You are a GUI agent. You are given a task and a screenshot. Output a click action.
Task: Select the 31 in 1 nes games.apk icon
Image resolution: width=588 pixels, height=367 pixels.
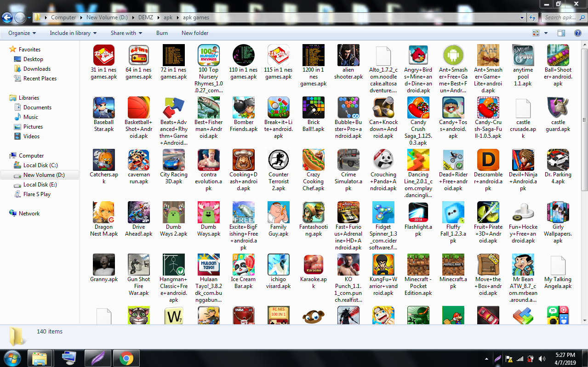point(103,55)
